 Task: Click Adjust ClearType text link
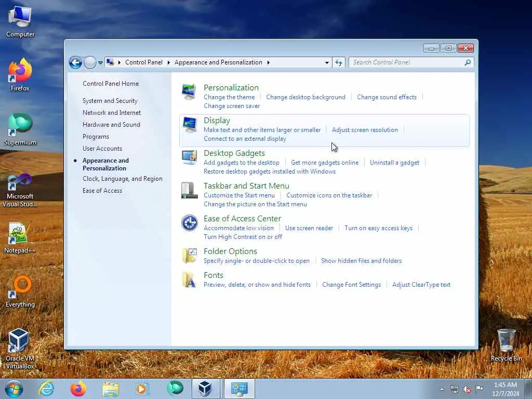click(421, 285)
